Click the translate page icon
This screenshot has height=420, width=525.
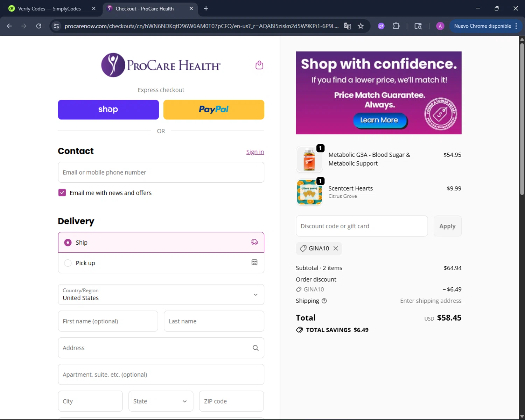coord(348,26)
